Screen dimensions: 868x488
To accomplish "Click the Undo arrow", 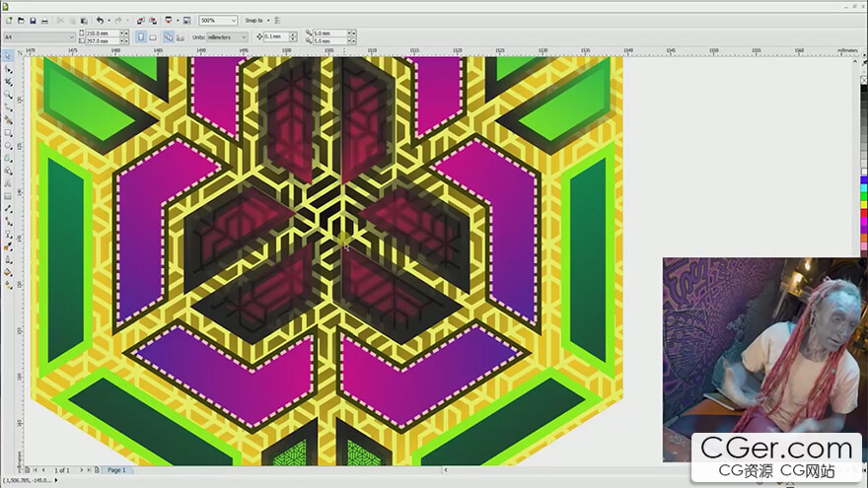I will 101,21.
